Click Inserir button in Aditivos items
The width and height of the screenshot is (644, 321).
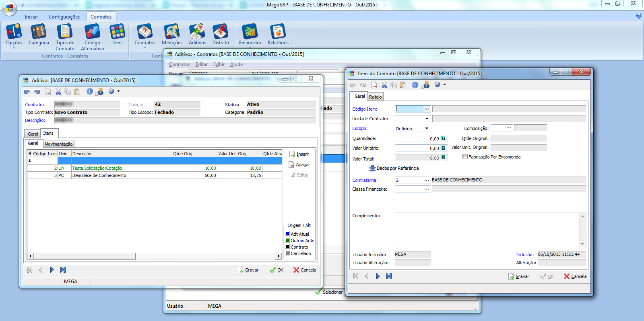(x=299, y=154)
